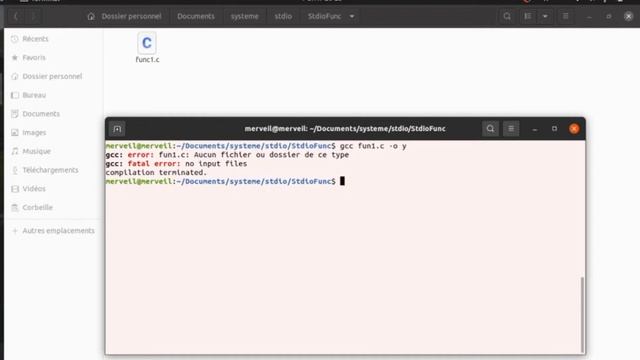Go to Documents in path bar

coord(196,16)
